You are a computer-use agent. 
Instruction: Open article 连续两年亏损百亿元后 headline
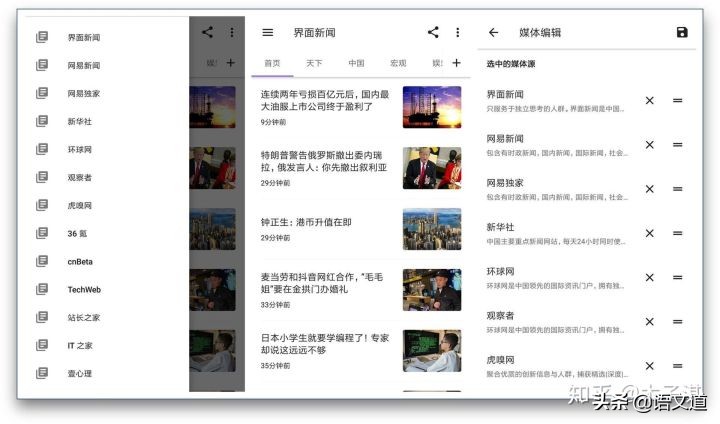point(325,100)
